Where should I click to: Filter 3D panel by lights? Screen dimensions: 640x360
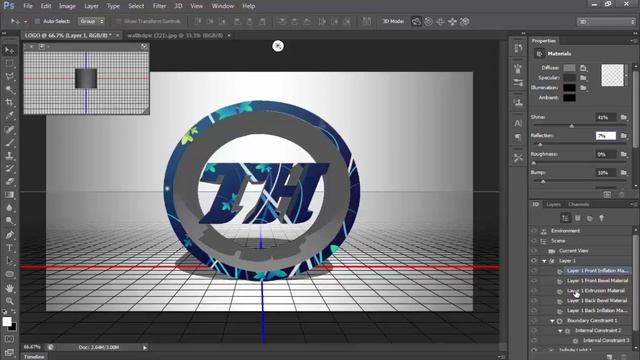(602, 218)
